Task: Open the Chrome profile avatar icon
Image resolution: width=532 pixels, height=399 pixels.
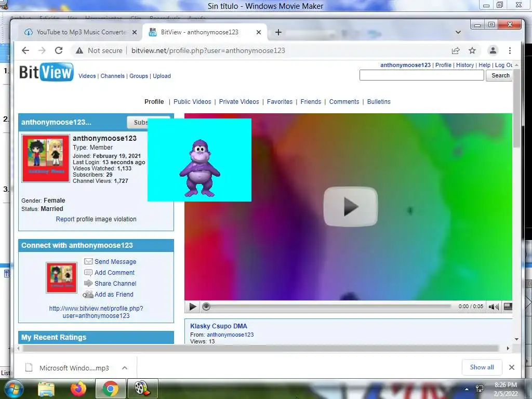Action: [x=493, y=50]
